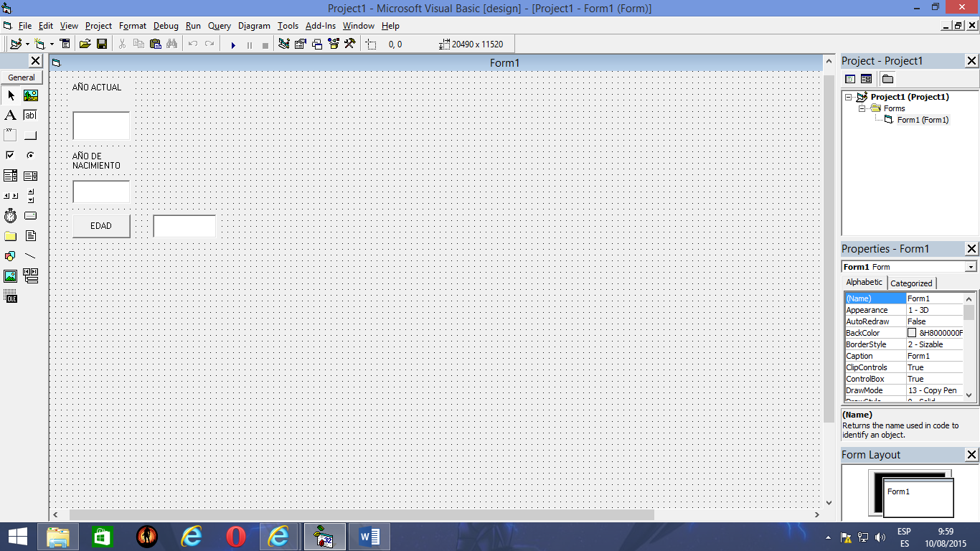Select the CommandButton tool
Viewport: 980px width, 551px height.
pyautogui.click(x=29, y=134)
